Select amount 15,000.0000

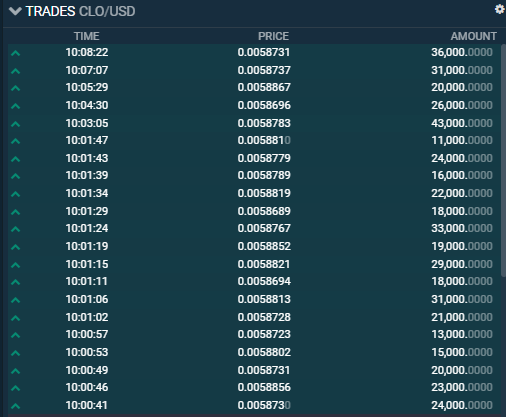click(x=462, y=352)
